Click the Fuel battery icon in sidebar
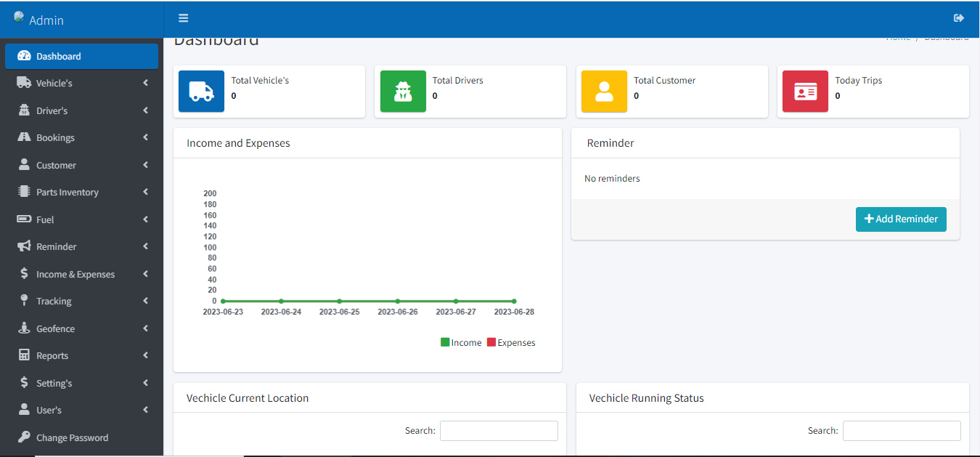Screen dimensions: 980x457 click(x=24, y=219)
